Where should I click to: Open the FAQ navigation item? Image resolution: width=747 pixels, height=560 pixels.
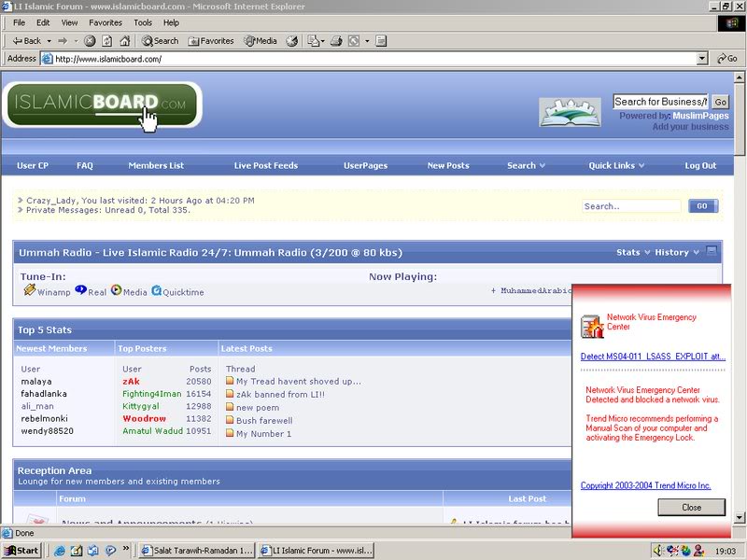[x=85, y=166]
